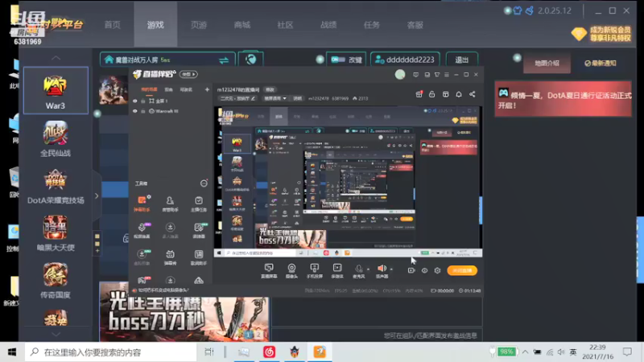Open the toolbox more-options circle icon
Image resolution: width=644 pixels, height=362 pixels.
204,183
